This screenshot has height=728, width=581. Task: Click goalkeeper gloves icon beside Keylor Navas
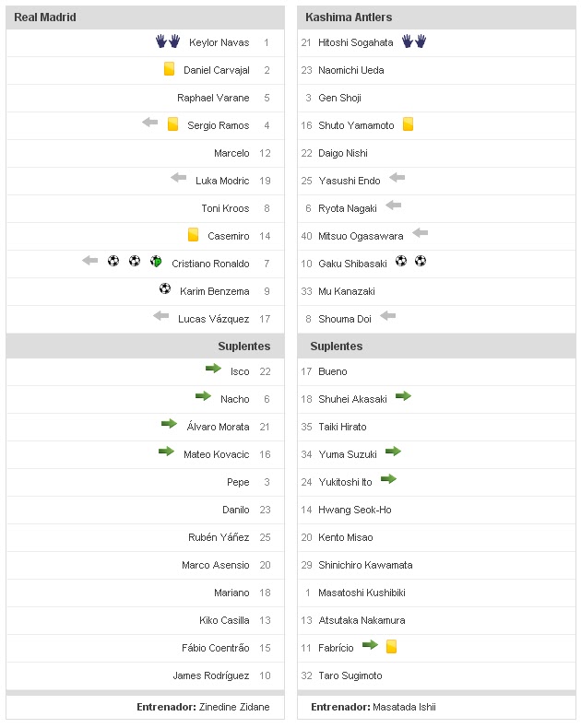[168, 41]
